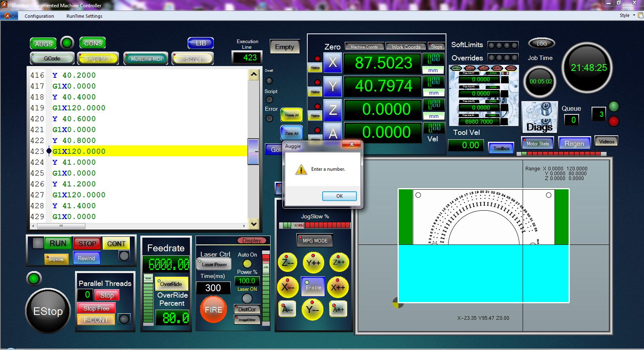Click the laser Time(ms) field
The height and width of the screenshot is (350, 644).
(x=213, y=288)
